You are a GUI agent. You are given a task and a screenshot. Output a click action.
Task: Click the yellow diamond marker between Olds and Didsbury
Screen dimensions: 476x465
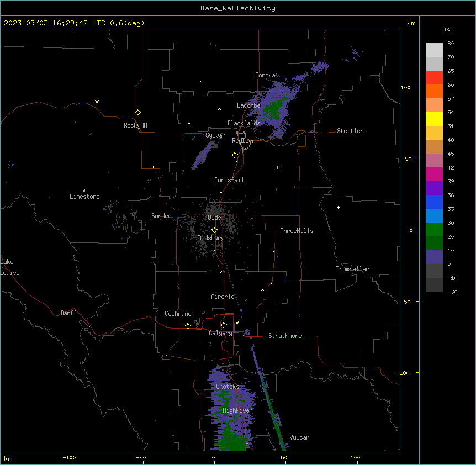pyautogui.click(x=214, y=230)
